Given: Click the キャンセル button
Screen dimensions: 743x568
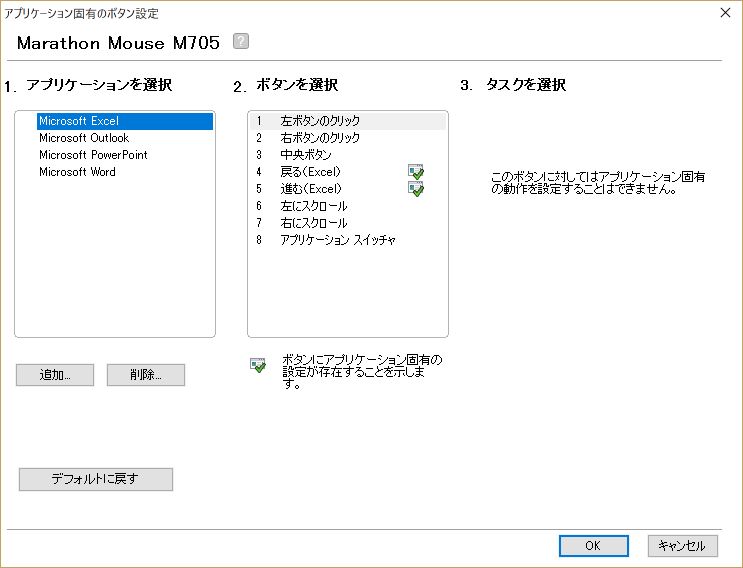Looking at the screenshot, I should pos(682,546).
